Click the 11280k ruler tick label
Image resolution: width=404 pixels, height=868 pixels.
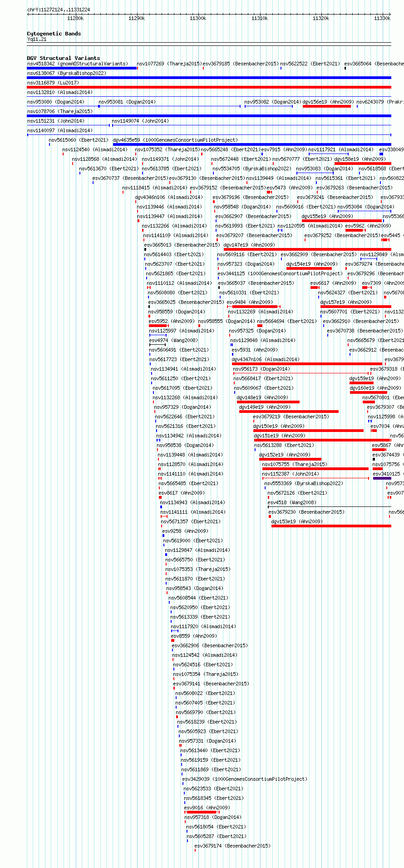75,18
